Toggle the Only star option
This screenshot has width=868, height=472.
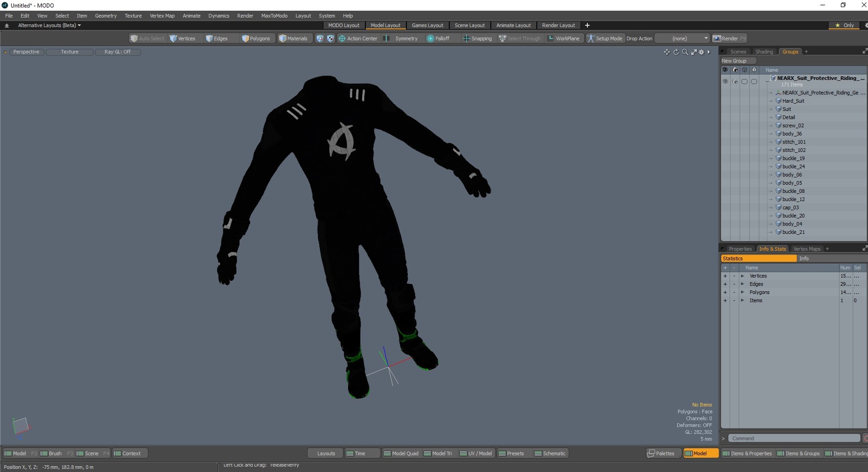(x=844, y=25)
